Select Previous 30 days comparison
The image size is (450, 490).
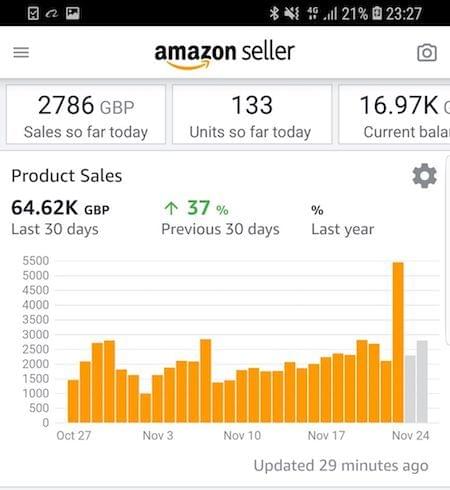(x=220, y=217)
